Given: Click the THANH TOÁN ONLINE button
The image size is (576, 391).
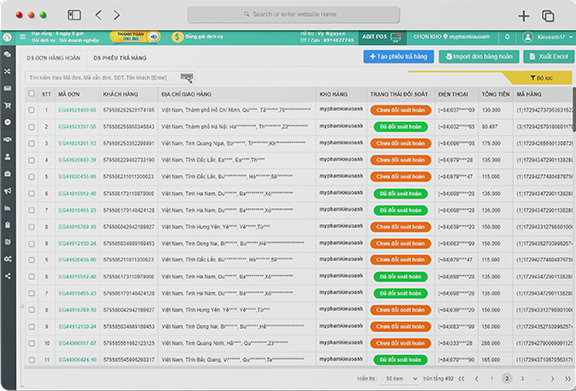Looking at the screenshot, I should [135, 37].
